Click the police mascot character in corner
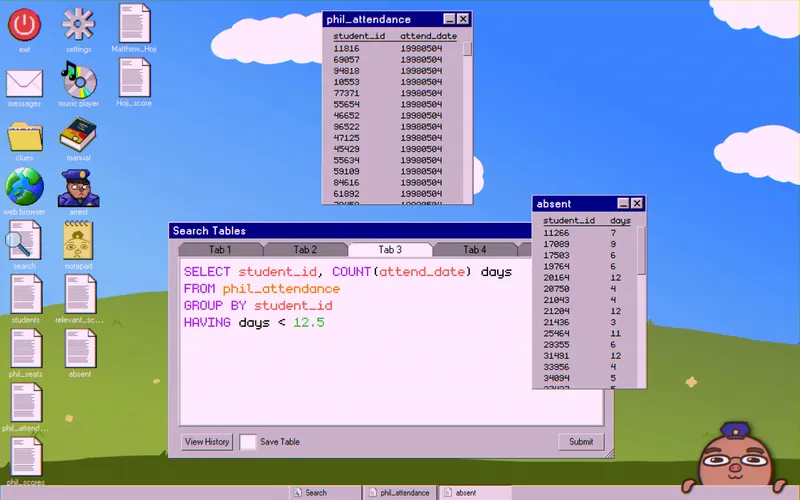The height and width of the screenshot is (500, 800). click(735, 457)
